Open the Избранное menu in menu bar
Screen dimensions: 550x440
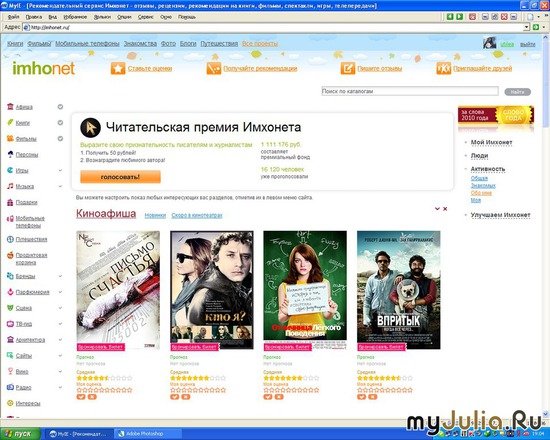coord(75,16)
